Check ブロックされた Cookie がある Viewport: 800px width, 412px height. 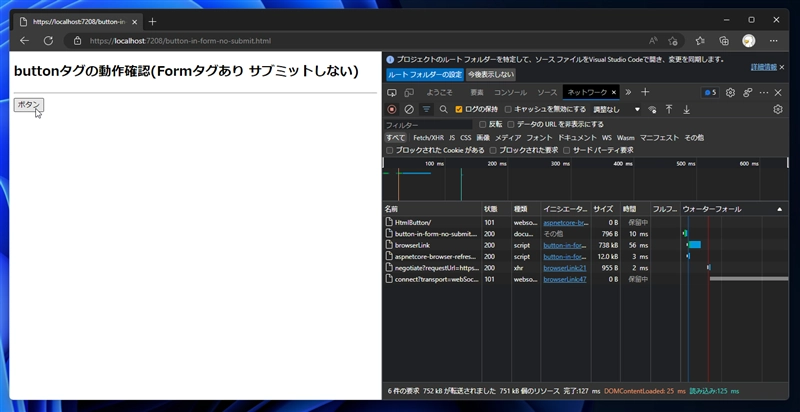click(390, 150)
